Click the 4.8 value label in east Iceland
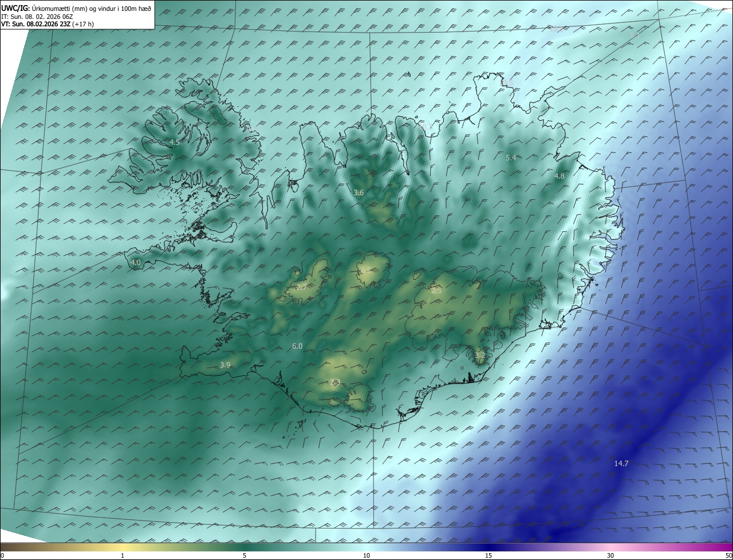733x560 pixels. point(559,176)
